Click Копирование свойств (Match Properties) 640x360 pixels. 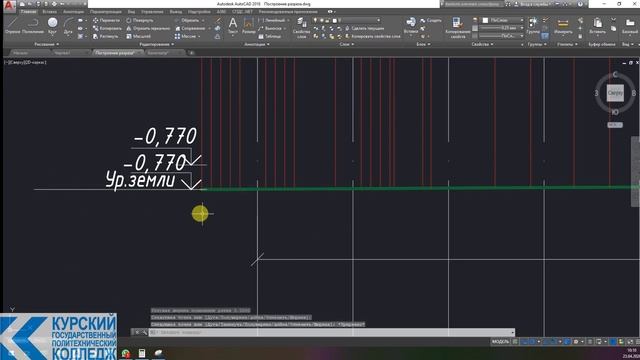coord(457,28)
